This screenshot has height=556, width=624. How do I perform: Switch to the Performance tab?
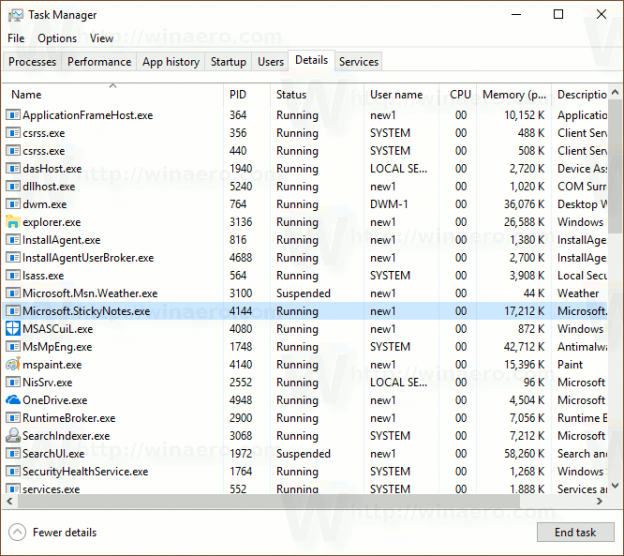[x=99, y=62]
